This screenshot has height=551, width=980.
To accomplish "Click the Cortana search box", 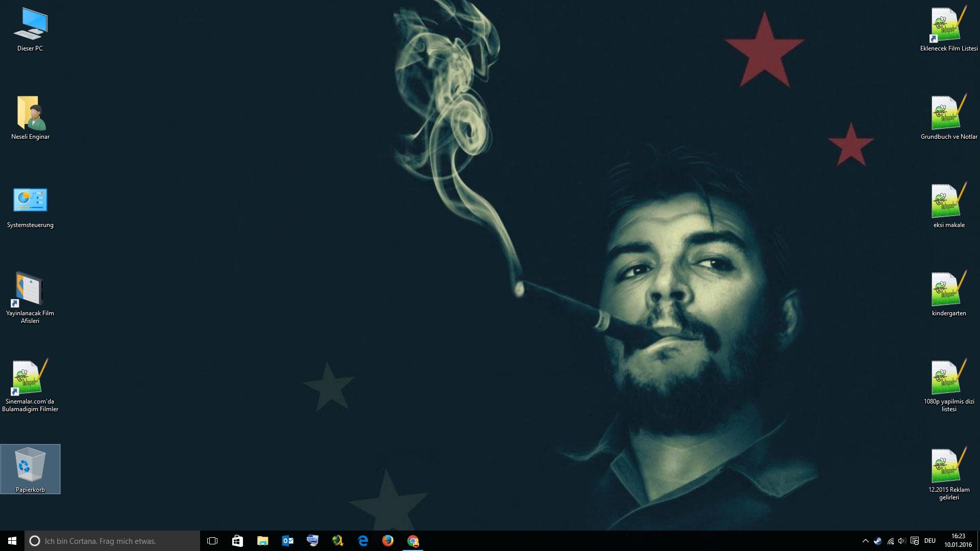I will 112,541.
